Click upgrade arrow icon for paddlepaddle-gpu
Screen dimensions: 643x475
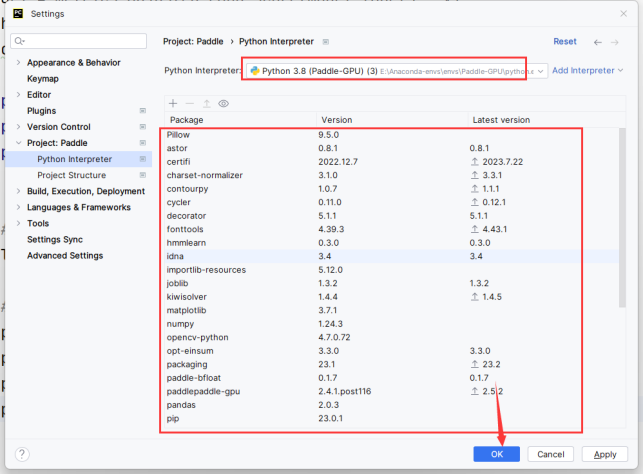(x=474, y=391)
